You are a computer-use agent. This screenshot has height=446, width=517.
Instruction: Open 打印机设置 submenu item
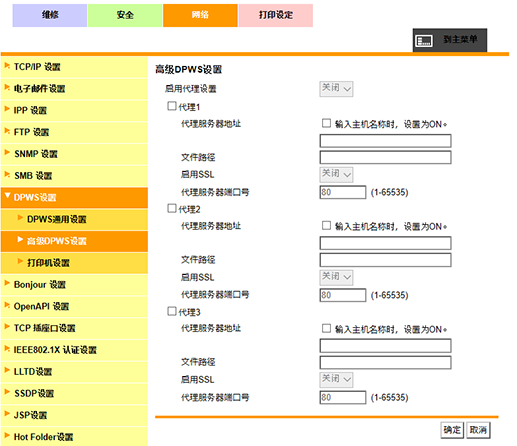coord(74,263)
